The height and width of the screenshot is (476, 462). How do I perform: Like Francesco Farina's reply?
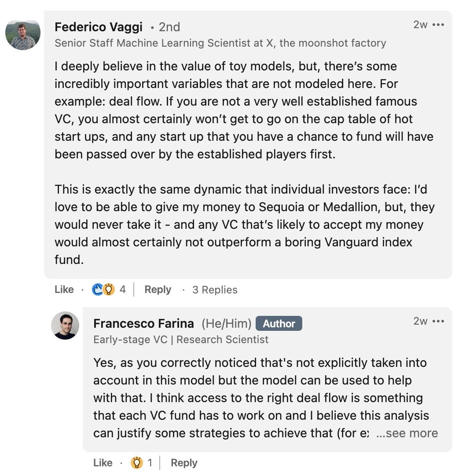coord(103,463)
